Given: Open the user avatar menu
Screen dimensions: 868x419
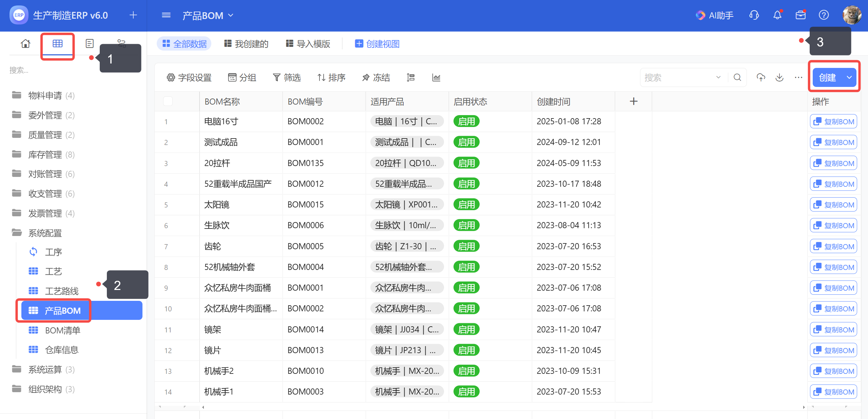Looking at the screenshot, I should coord(852,15).
